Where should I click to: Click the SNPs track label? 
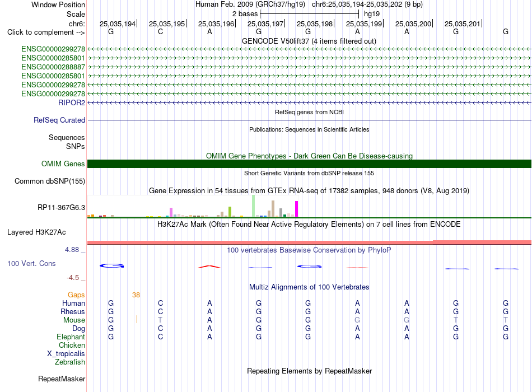click(76, 146)
